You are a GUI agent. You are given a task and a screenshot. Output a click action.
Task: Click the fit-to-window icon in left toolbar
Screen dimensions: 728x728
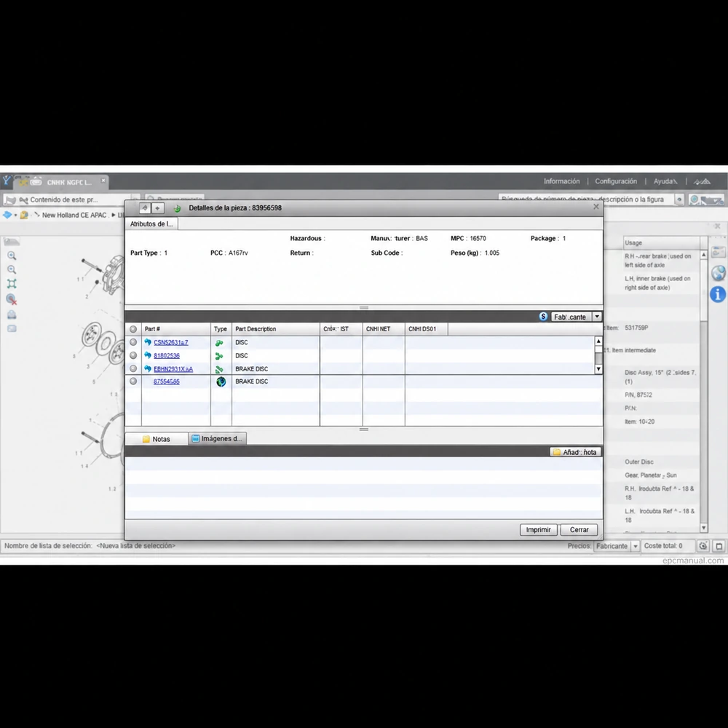click(x=12, y=284)
